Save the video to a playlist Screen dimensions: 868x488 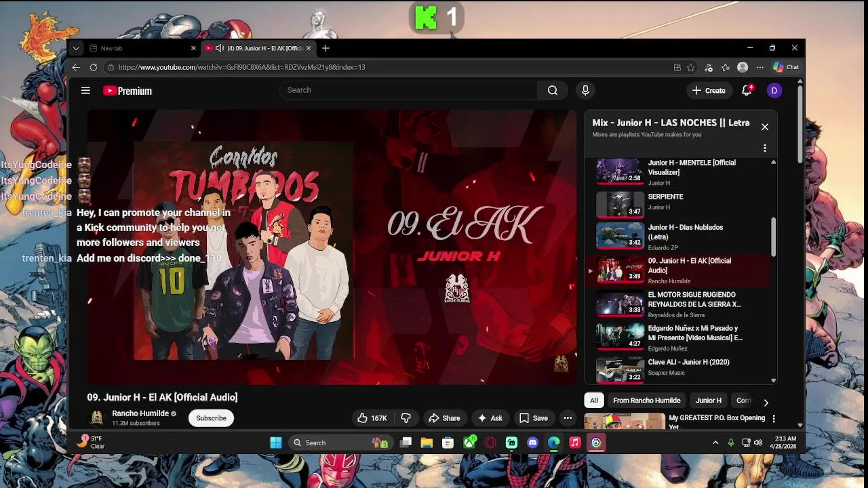534,418
